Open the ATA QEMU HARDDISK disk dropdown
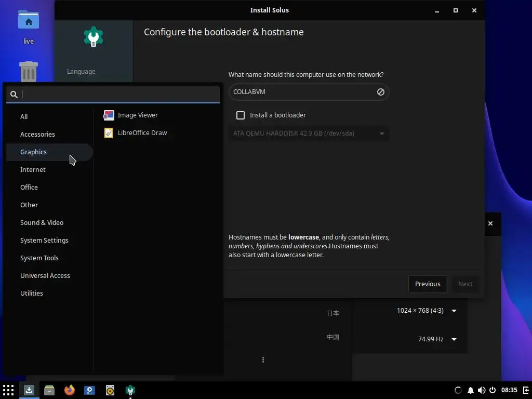Image resolution: width=532 pixels, height=399 pixels. (309, 134)
